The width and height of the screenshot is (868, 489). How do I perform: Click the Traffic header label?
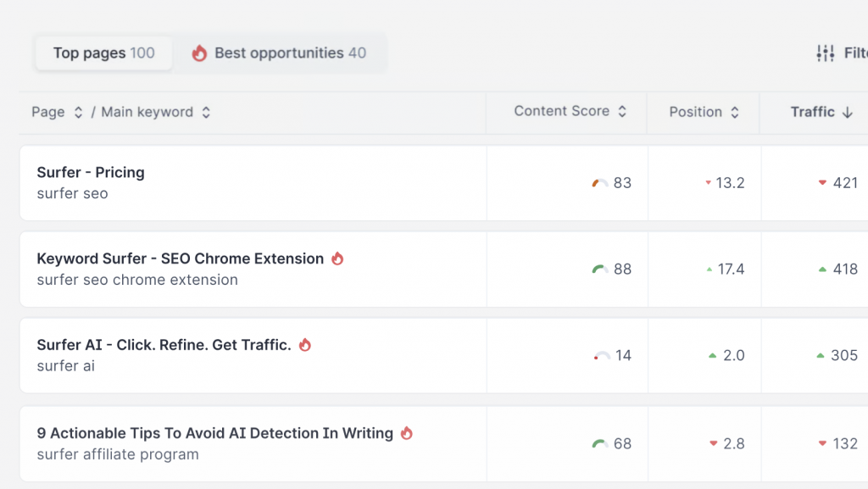click(813, 113)
